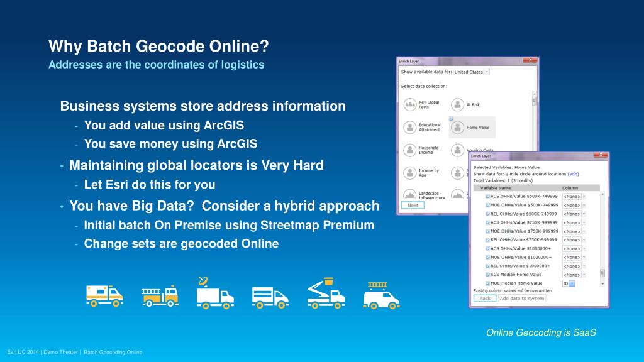
Task: Expand column dropdown for REL OHHs/Value $750K-999999
Action: [x=583, y=240]
